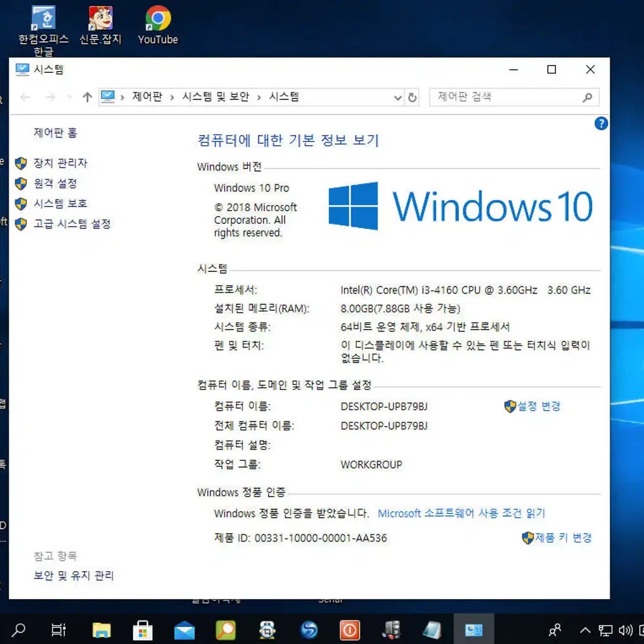This screenshot has width=644, height=644.
Task: Open the address bar history dropdown
Action: click(397, 98)
